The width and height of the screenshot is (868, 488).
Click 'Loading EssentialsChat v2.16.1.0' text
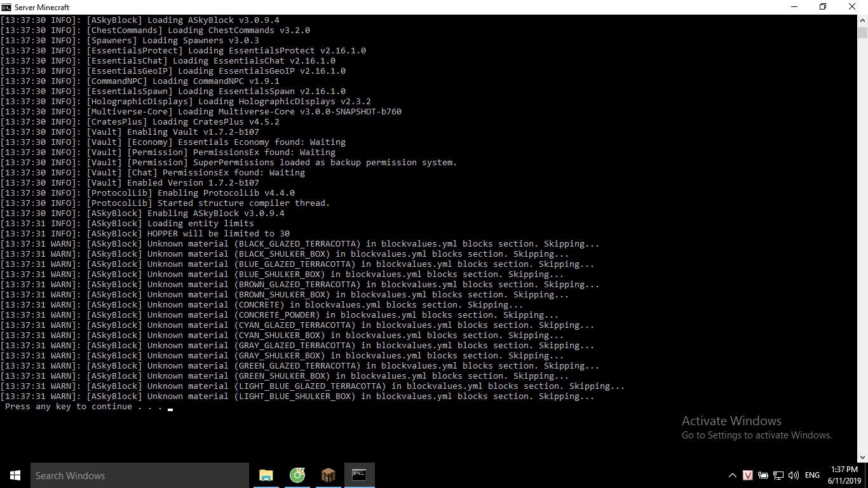click(254, 61)
